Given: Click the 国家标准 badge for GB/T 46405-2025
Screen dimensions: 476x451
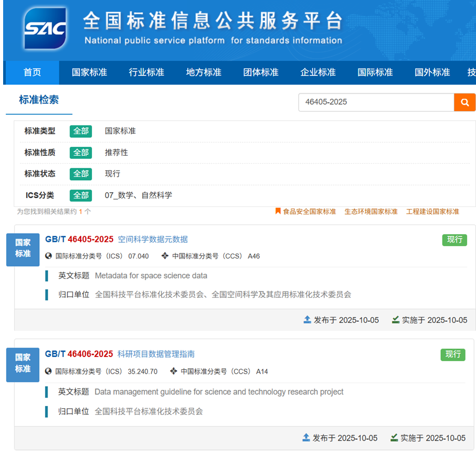Looking at the screenshot, I should point(22,249).
